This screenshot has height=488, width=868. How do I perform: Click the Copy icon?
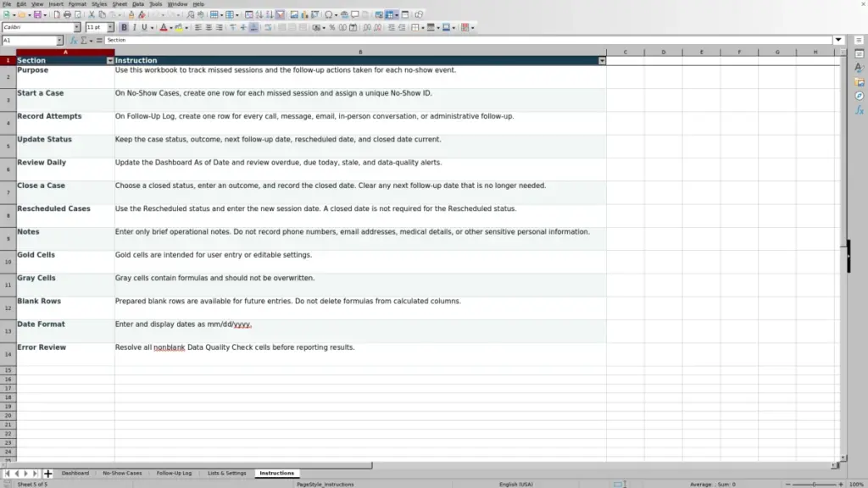pyautogui.click(x=102, y=15)
